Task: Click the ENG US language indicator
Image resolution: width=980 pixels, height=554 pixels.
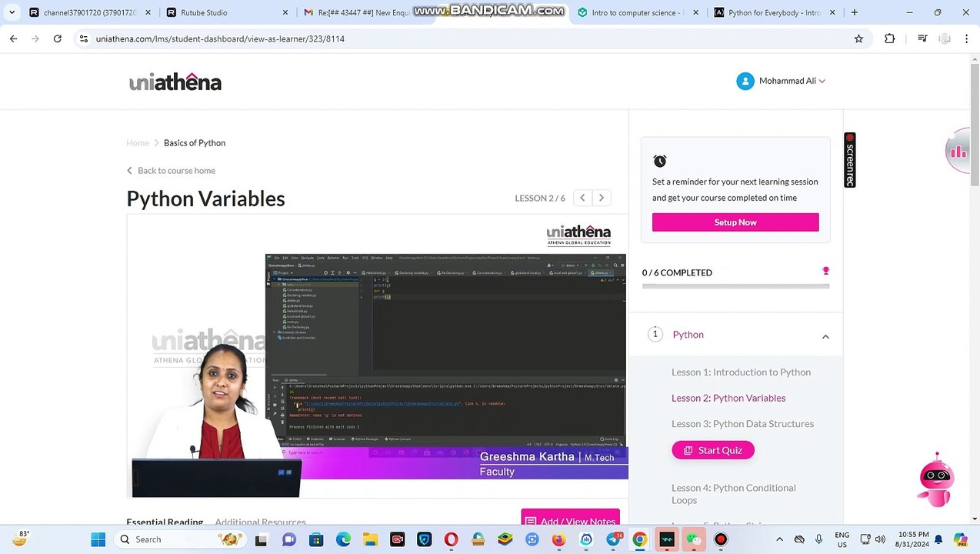Action: coord(842,539)
